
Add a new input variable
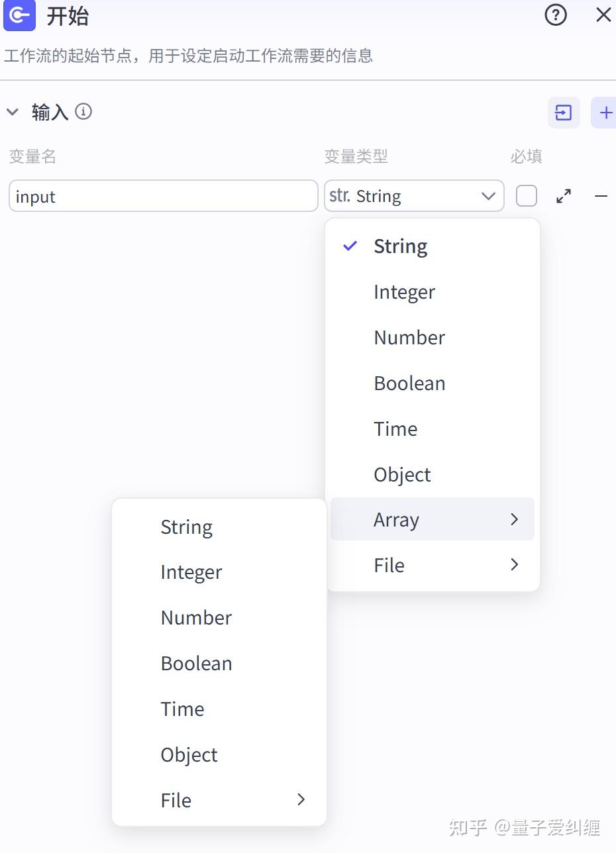605,113
